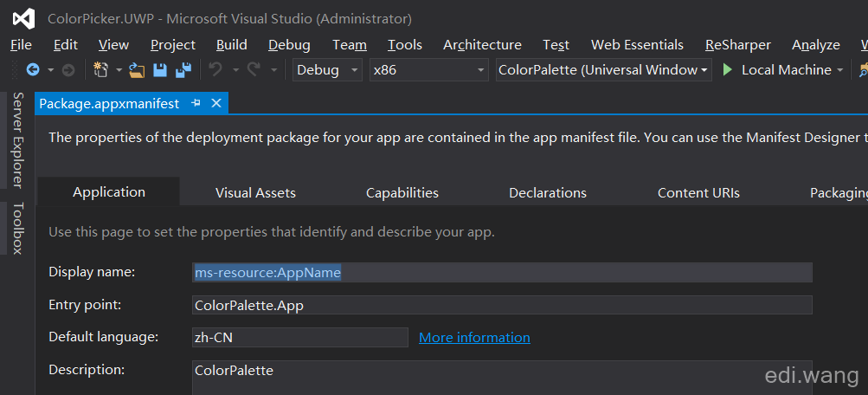Image resolution: width=868 pixels, height=395 pixels.
Task: Close the Package.appxmanifest tab
Action: coord(216,103)
